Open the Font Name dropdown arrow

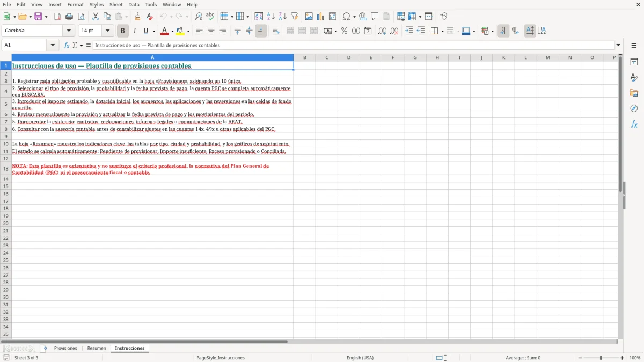(69, 31)
